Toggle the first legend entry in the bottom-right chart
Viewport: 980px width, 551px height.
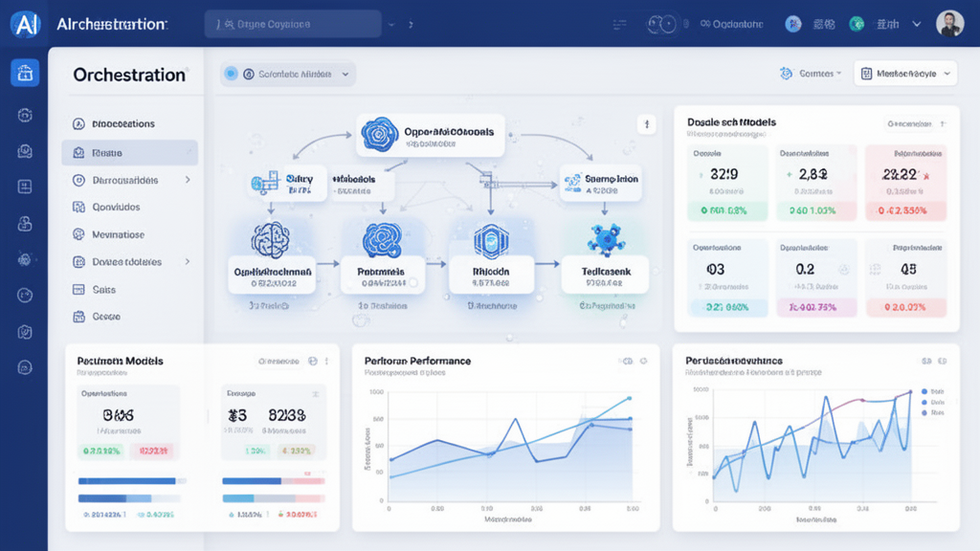(x=931, y=391)
